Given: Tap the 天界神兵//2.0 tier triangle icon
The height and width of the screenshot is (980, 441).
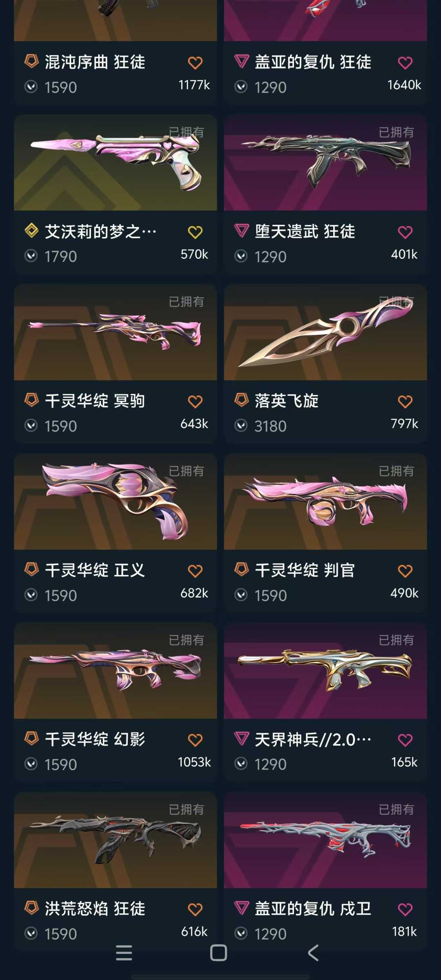Looking at the screenshot, I should pyautogui.click(x=242, y=739).
